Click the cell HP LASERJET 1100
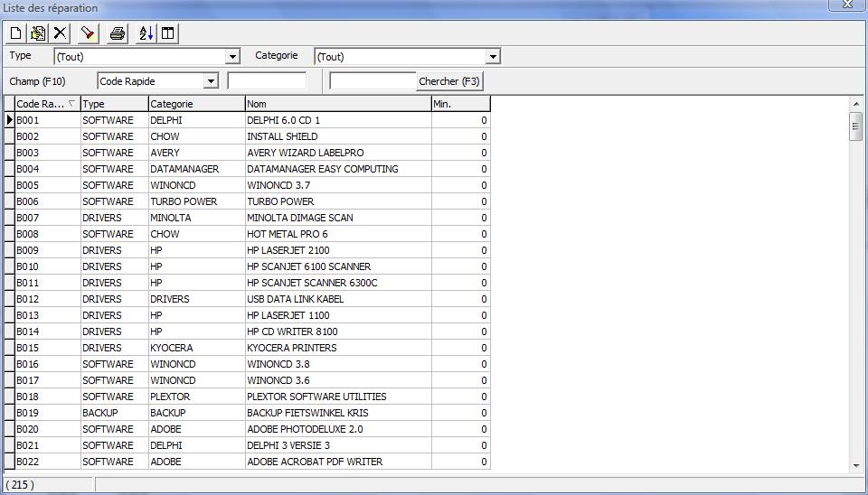 click(x=338, y=315)
